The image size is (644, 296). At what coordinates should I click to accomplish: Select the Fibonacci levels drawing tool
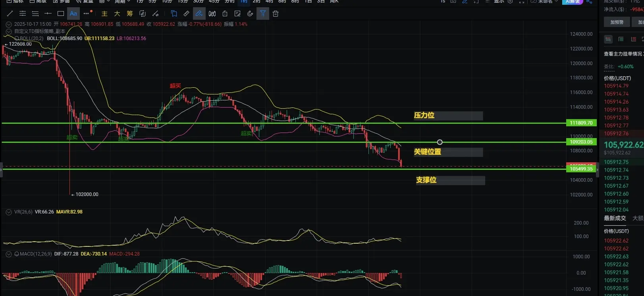(x=35, y=13)
